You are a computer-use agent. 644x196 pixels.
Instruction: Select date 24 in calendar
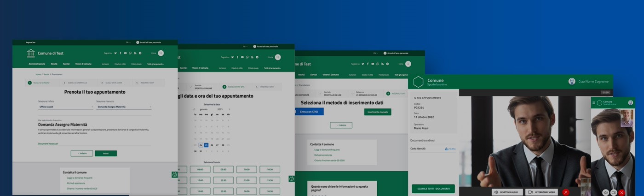point(201,145)
